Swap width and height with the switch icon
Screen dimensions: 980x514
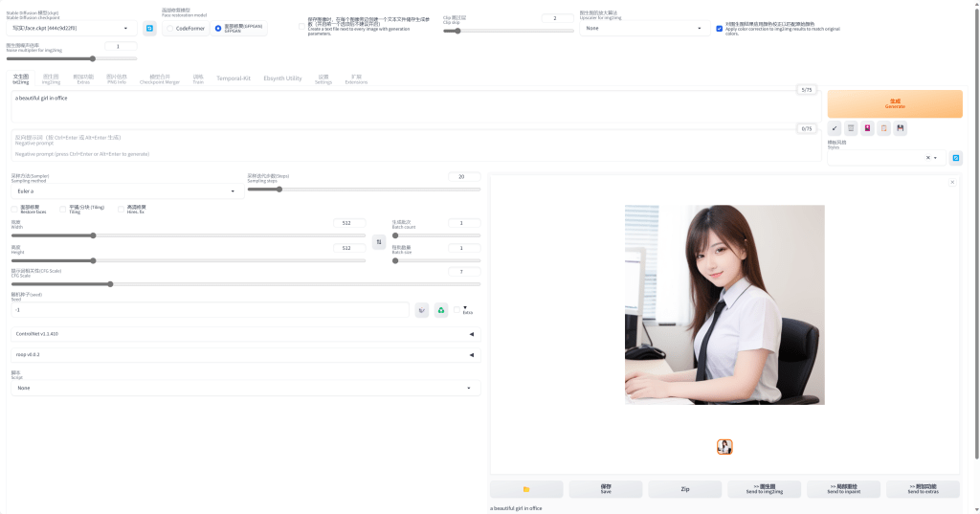click(379, 242)
